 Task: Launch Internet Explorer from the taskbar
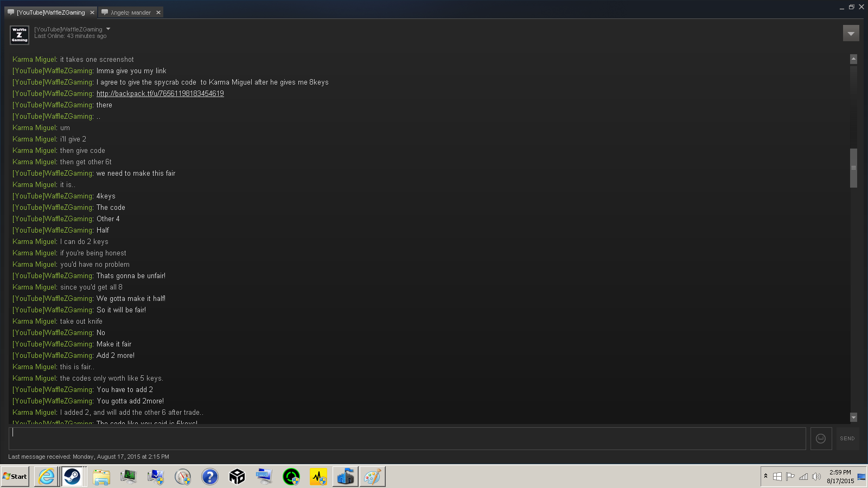pos(47,477)
